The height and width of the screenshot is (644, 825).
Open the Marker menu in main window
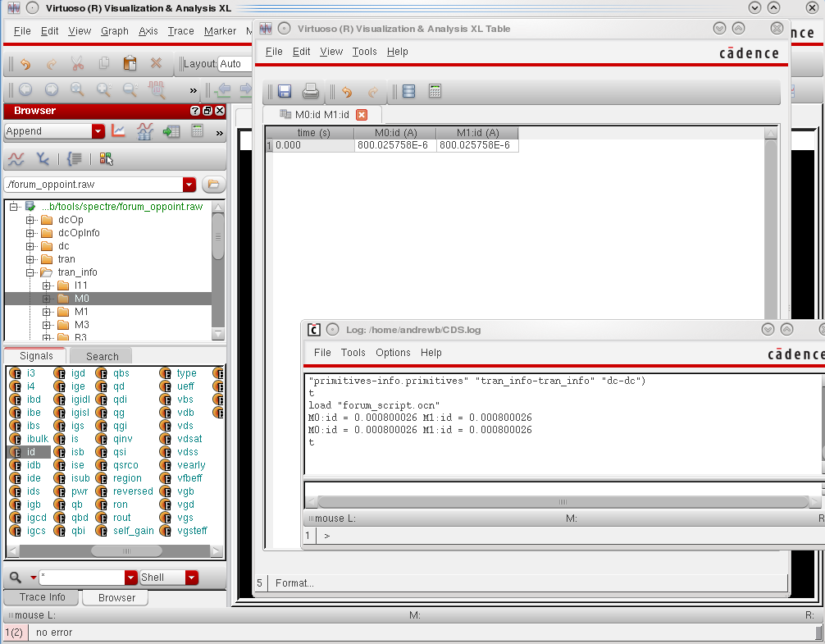pos(220,31)
